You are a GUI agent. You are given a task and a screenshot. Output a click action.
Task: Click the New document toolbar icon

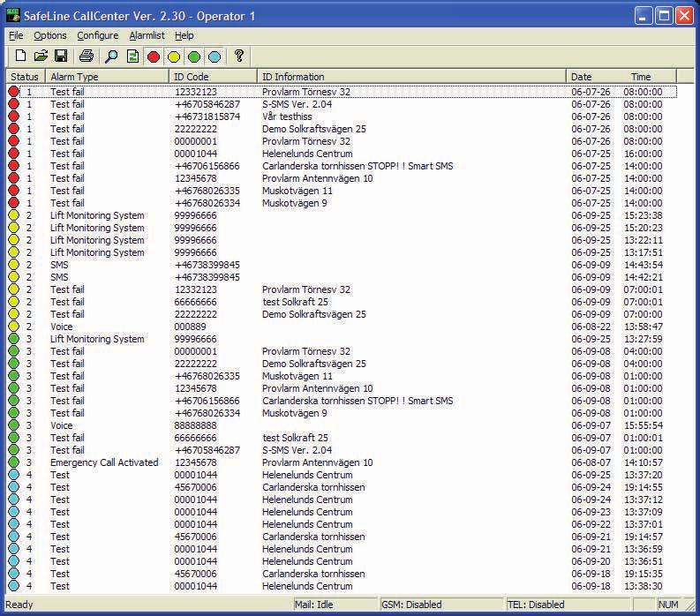pos(20,56)
